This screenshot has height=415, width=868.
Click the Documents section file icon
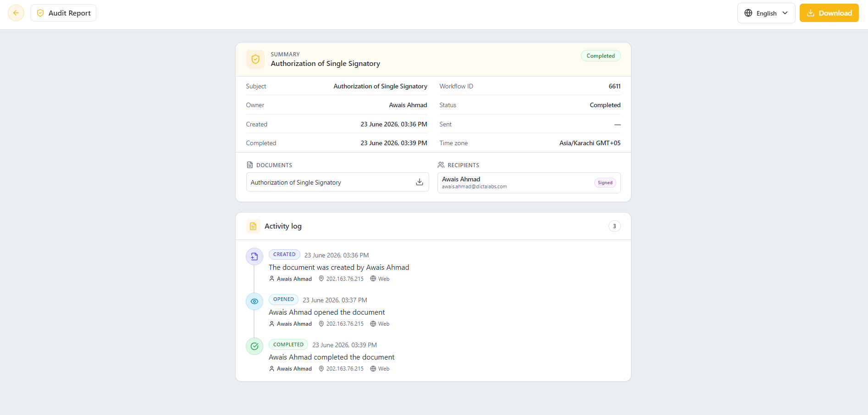[250, 165]
